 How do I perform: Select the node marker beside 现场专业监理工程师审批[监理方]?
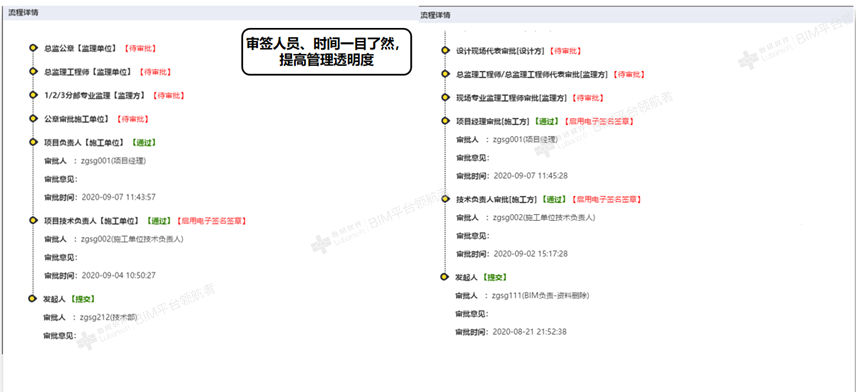click(445, 98)
